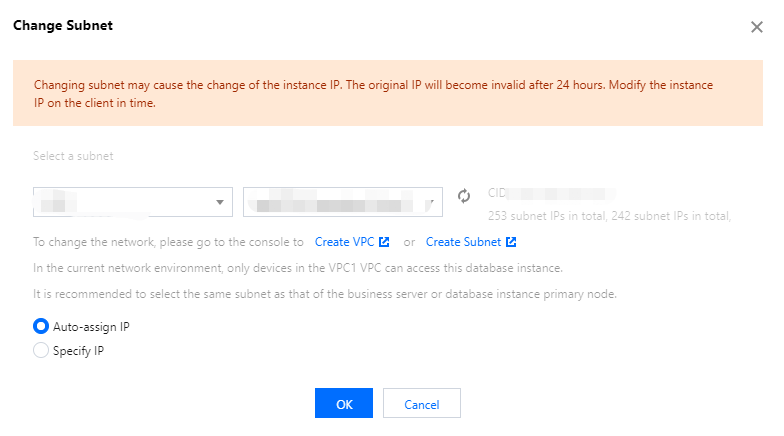784x436 pixels.
Task: Click external-link icon beside Create Subnet
Action: click(511, 242)
